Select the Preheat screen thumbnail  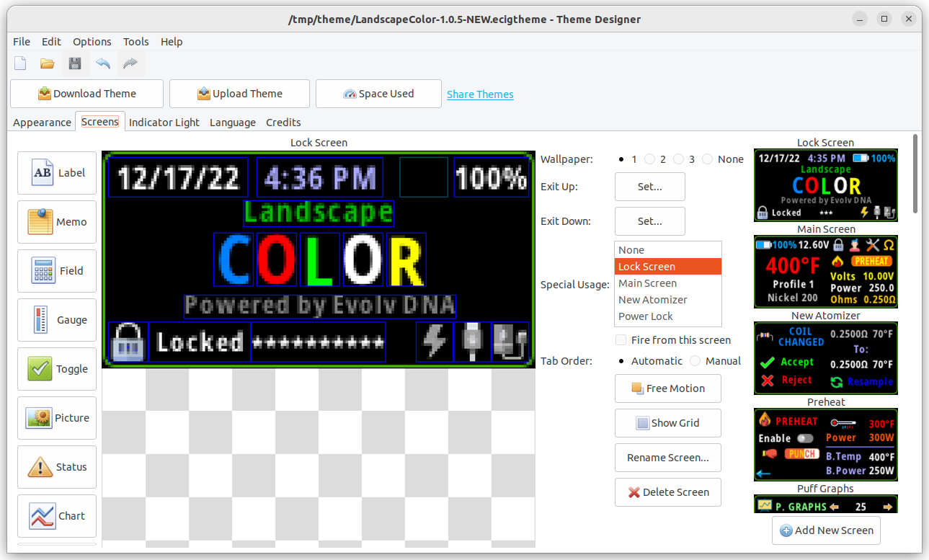pyautogui.click(x=826, y=445)
